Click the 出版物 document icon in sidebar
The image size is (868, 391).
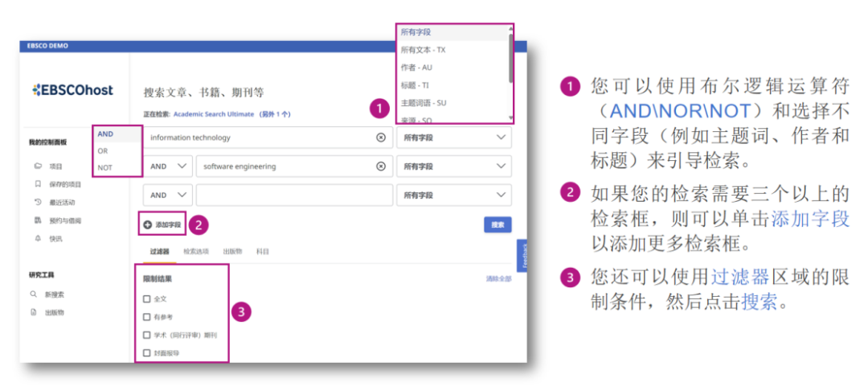[34, 312]
